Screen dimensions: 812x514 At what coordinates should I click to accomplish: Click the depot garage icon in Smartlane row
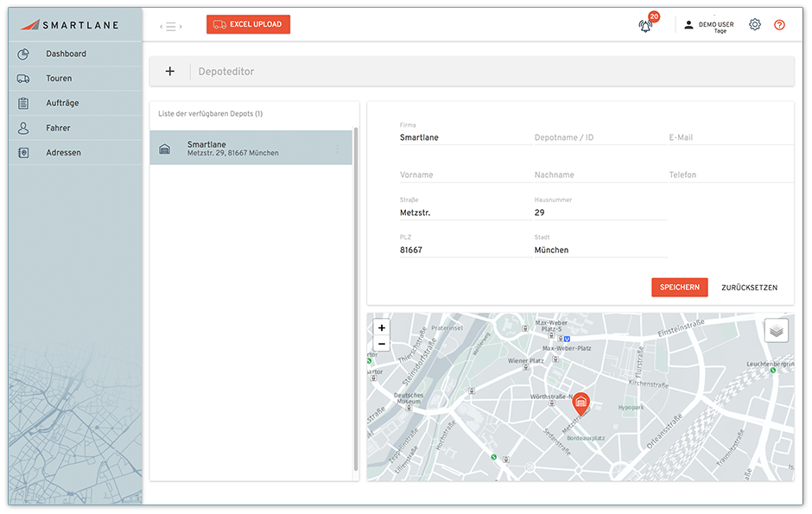(165, 149)
